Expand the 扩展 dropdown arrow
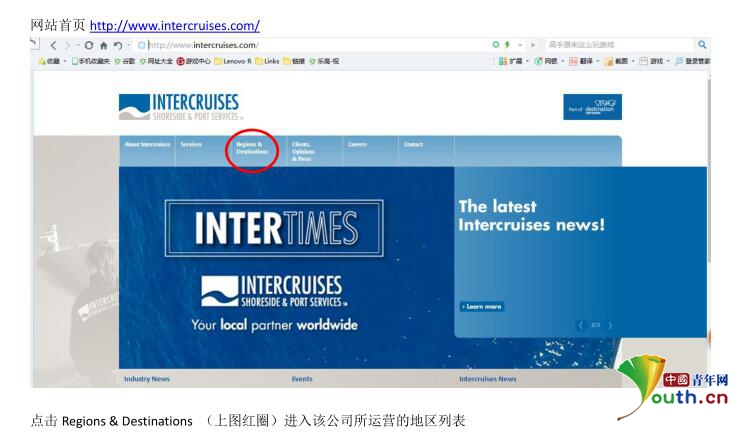The height and width of the screenshot is (435, 753). [x=527, y=61]
